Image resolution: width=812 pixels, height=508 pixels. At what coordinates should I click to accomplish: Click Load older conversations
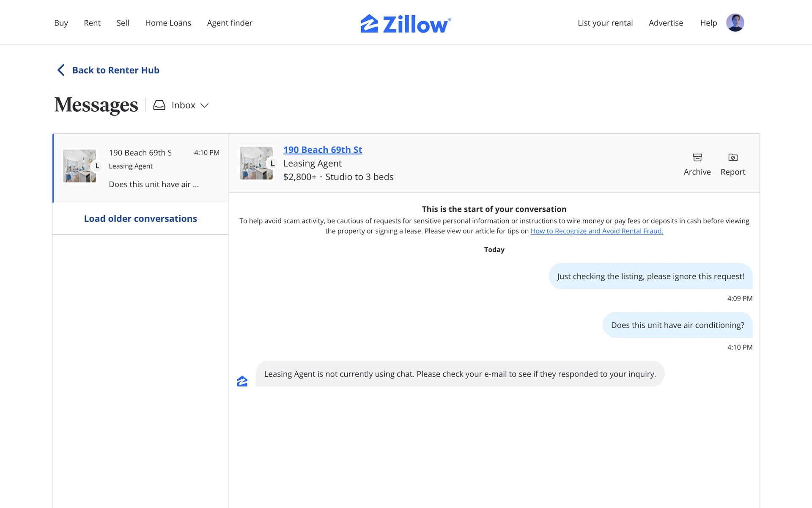point(140,219)
